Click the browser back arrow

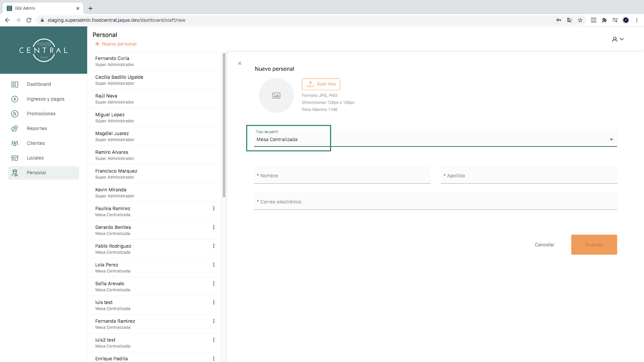tap(7, 20)
